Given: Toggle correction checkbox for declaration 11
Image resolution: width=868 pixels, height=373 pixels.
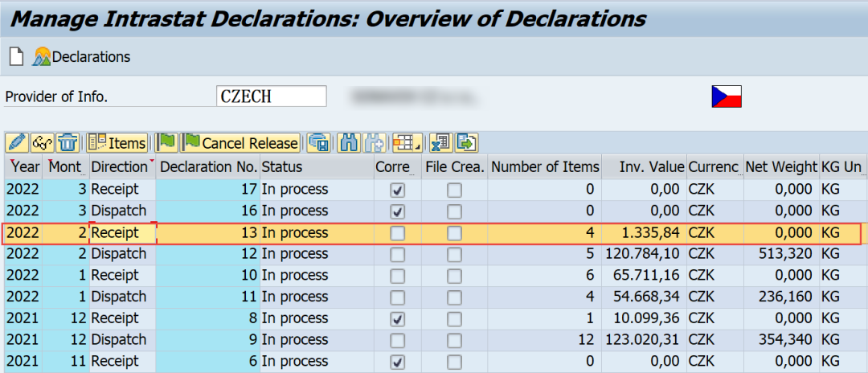Looking at the screenshot, I should click(398, 297).
